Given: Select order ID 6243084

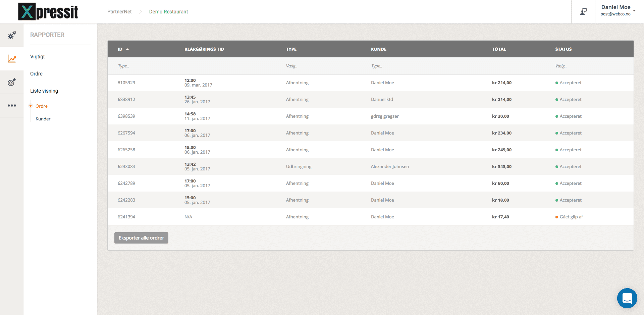Looking at the screenshot, I should click(x=126, y=167).
